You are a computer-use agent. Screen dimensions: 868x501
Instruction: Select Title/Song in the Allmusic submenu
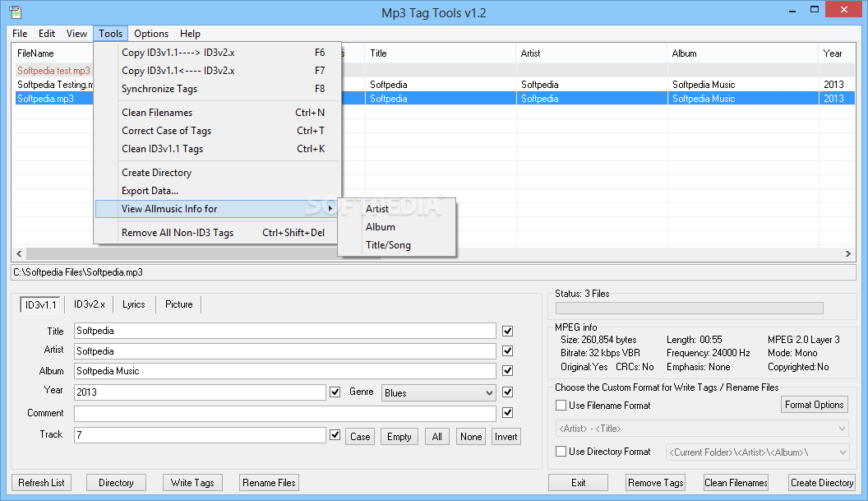(x=396, y=245)
